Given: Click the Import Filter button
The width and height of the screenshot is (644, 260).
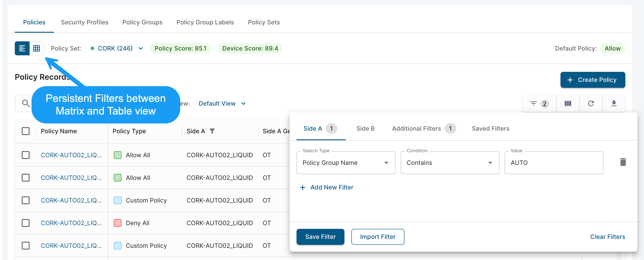Looking at the screenshot, I should coord(377,237).
